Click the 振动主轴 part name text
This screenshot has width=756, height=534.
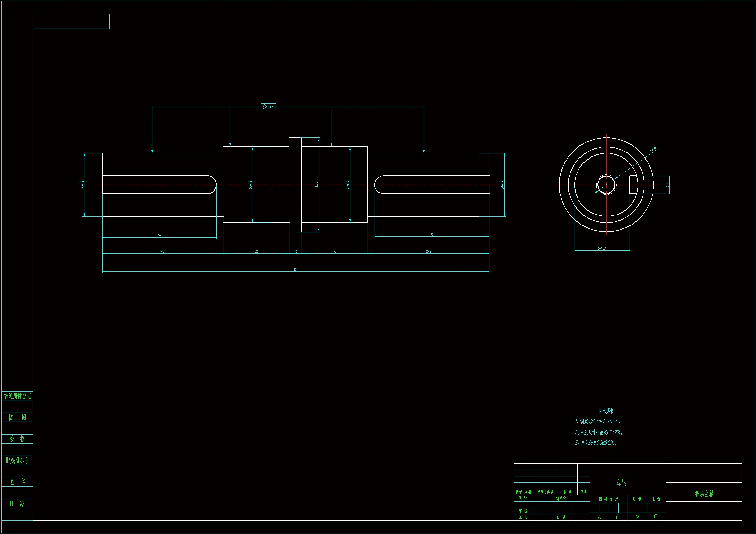(704, 494)
